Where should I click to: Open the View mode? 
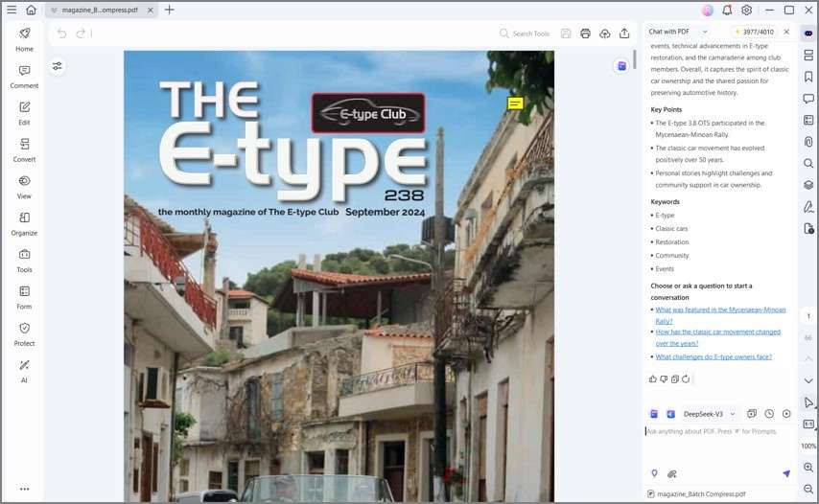point(24,187)
